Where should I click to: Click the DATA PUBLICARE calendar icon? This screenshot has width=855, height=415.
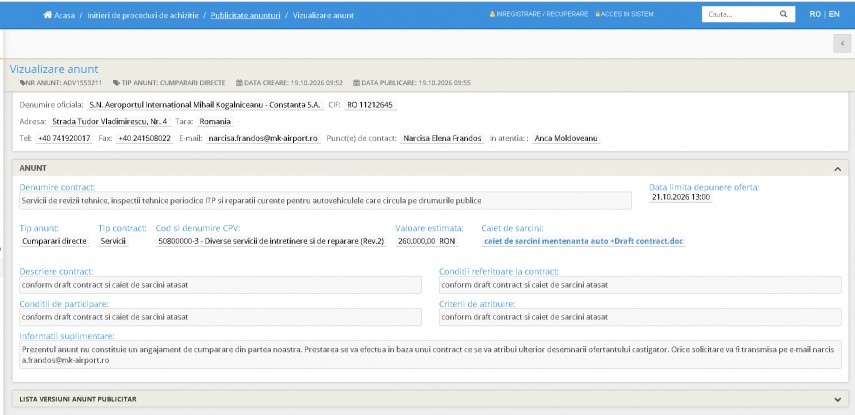pos(356,83)
